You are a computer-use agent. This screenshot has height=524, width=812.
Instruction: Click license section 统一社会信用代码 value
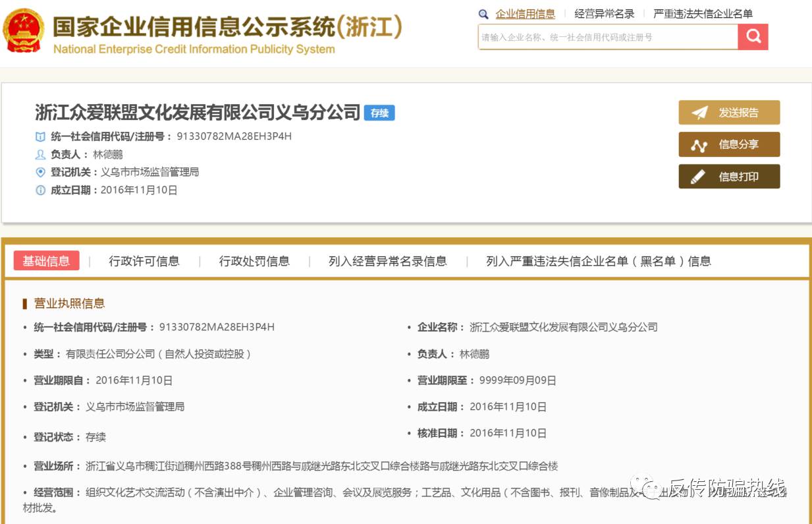tap(217, 327)
